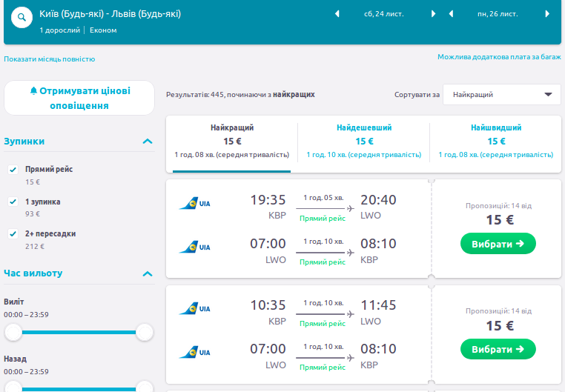
Task: Go to previous departure date arrow
Action: (337, 14)
